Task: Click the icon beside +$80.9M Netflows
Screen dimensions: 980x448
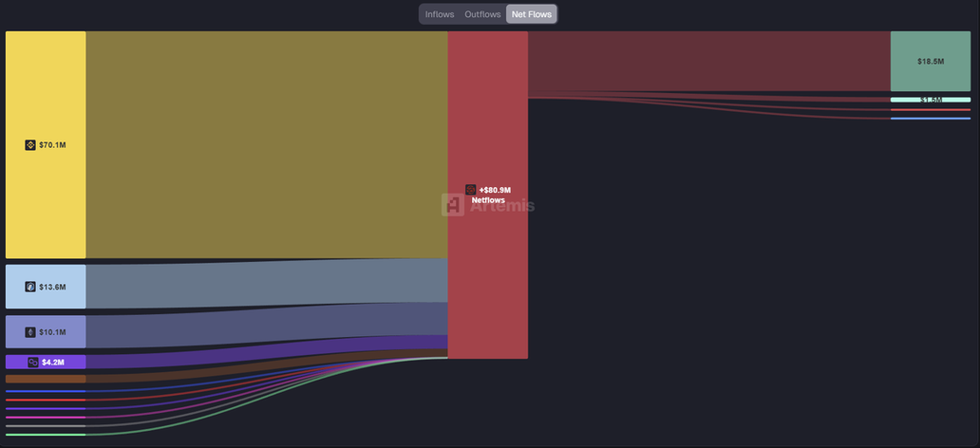Action: click(471, 190)
